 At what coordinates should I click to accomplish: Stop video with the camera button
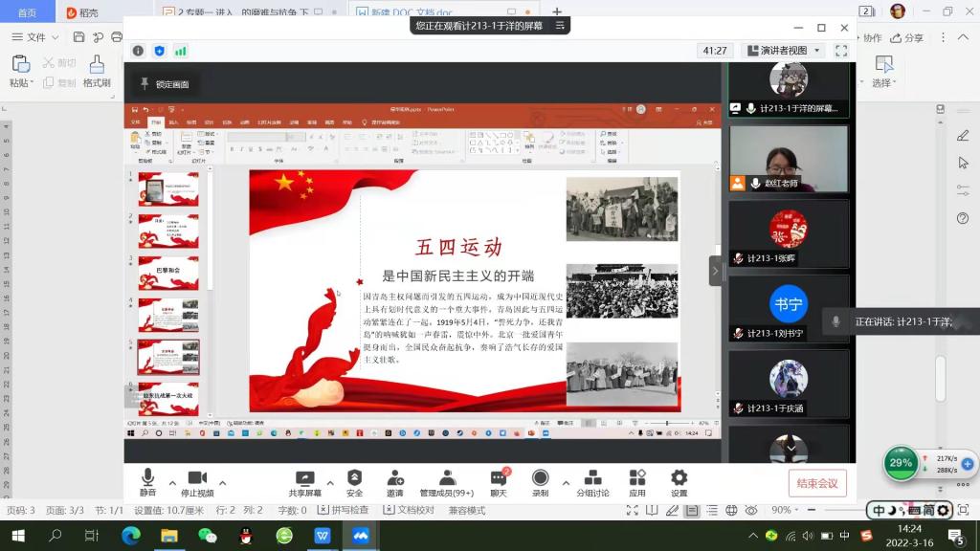pos(197,478)
